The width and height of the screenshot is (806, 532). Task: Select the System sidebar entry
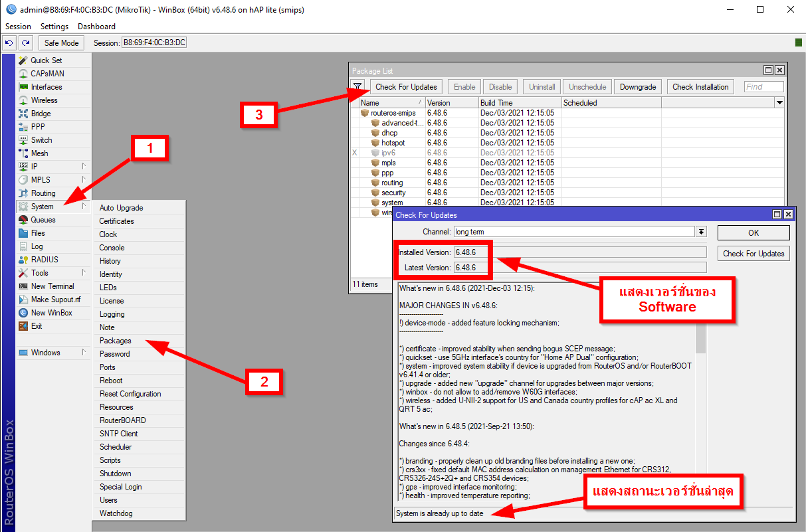click(53, 207)
